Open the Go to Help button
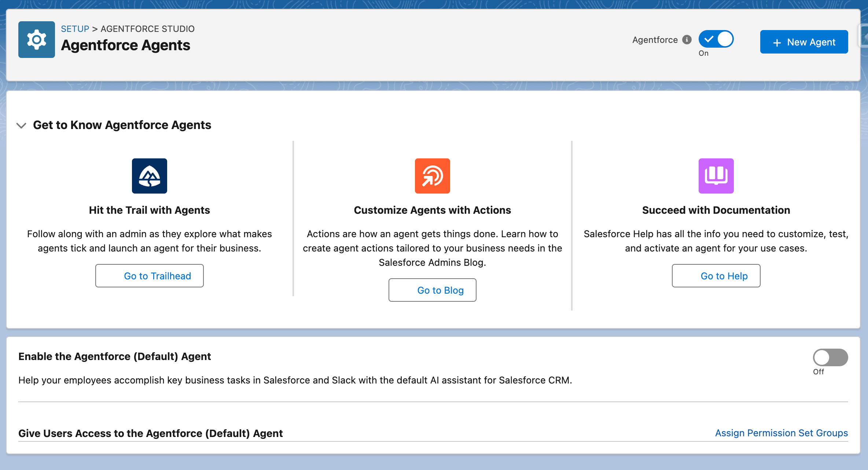Viewport: 868px width, 470px height. (x=716, y=276)
